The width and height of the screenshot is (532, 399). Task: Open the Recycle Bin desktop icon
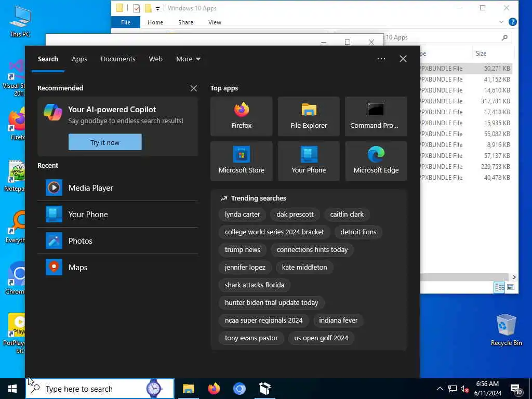[x=506, y=330]
